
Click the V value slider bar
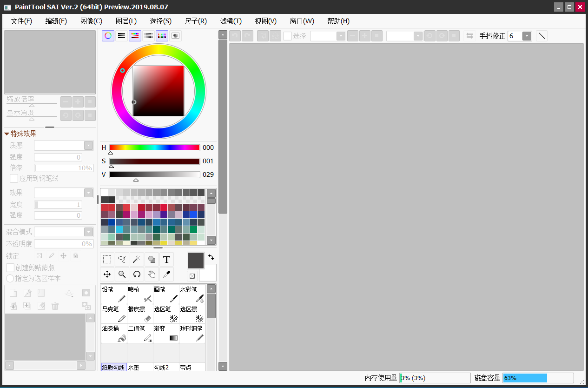tap(155, 174)
